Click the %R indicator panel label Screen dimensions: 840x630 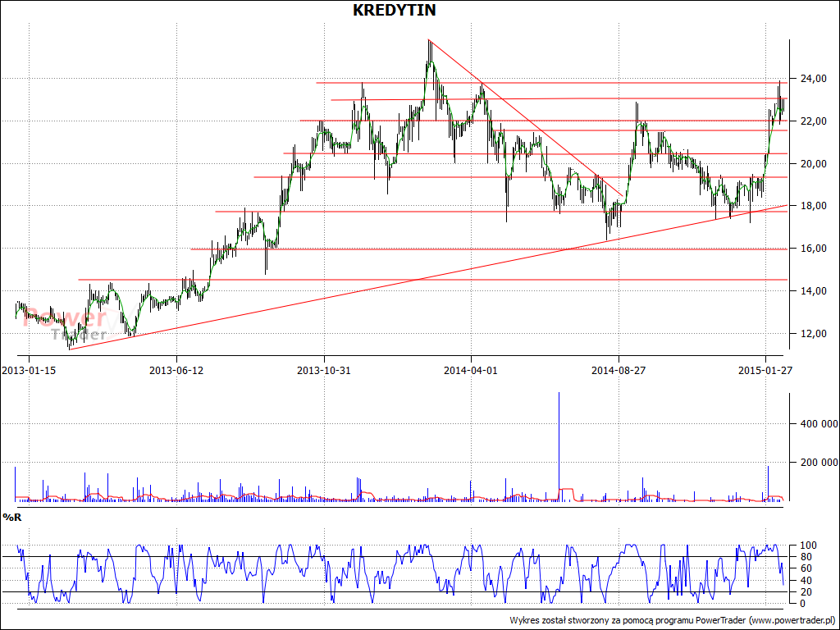[x=11, y=517]
